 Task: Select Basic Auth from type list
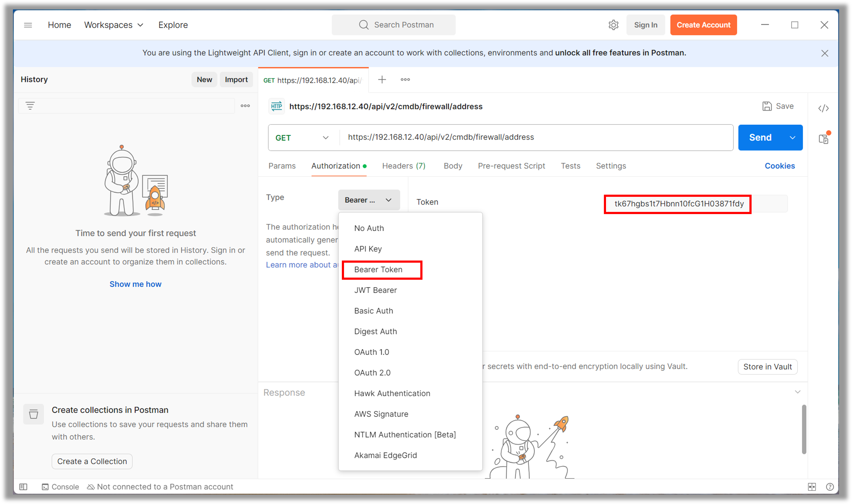tap(373, 311)
